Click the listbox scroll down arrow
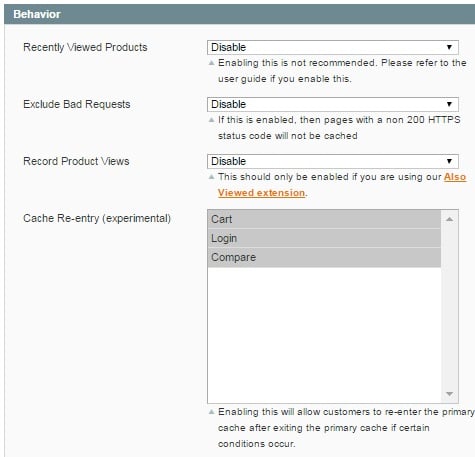This screenshot has width=475, height=457. (449, 394)
